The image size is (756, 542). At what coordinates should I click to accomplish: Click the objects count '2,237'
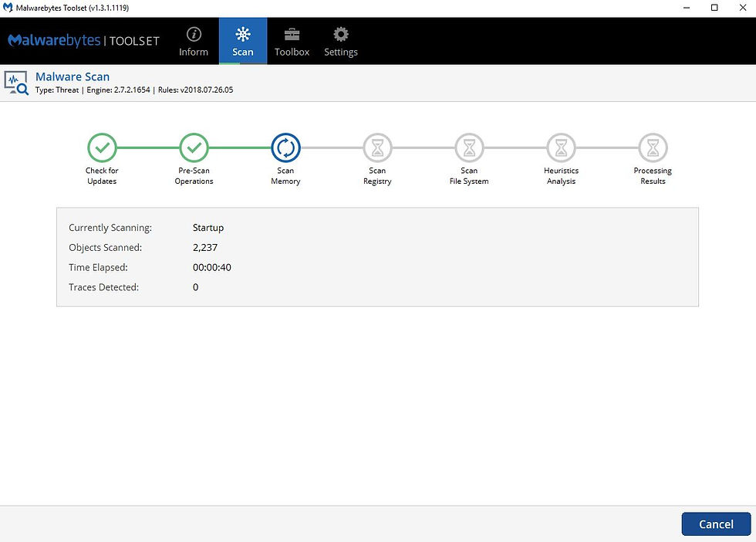click(x=205, y=248)
